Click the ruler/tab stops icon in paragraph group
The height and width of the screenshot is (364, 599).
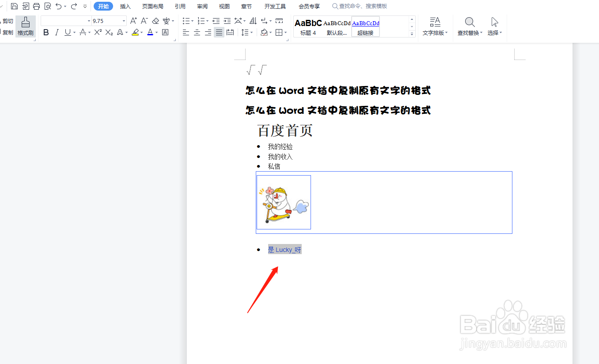click(279, 21)
